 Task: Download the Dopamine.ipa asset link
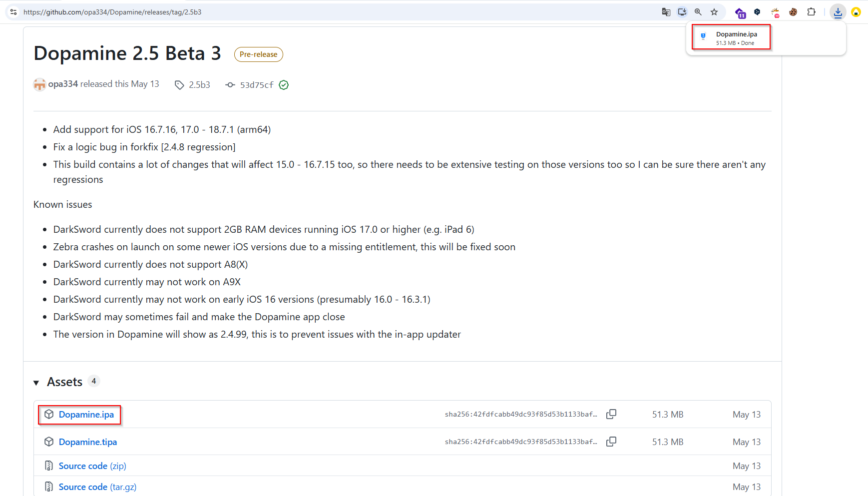pos(86,415)
